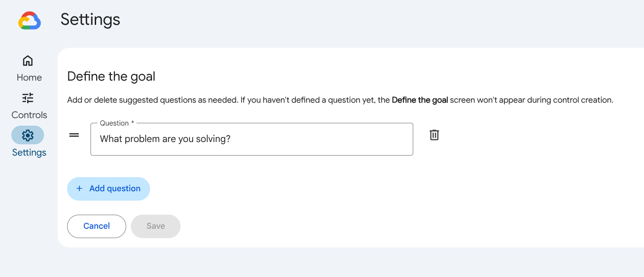Click the 'Define the goal' heading
The width and height of the screenshot is (644, 277).
coord(111,76)
